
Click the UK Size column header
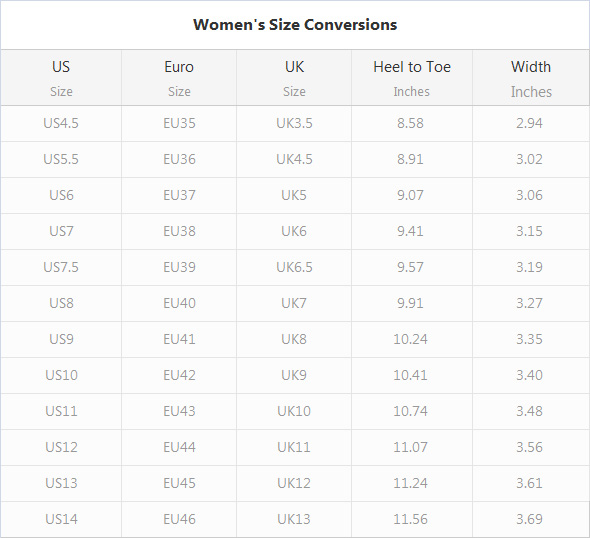pos(294,78)
